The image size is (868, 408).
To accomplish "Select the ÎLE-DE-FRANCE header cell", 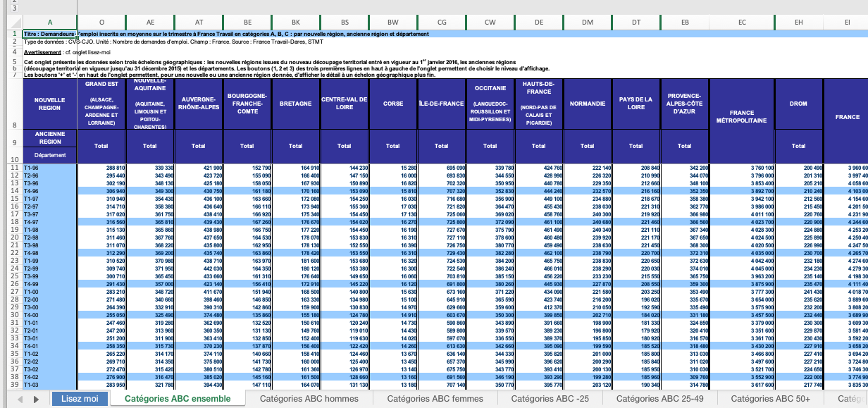I will click(x=441, y=104).
